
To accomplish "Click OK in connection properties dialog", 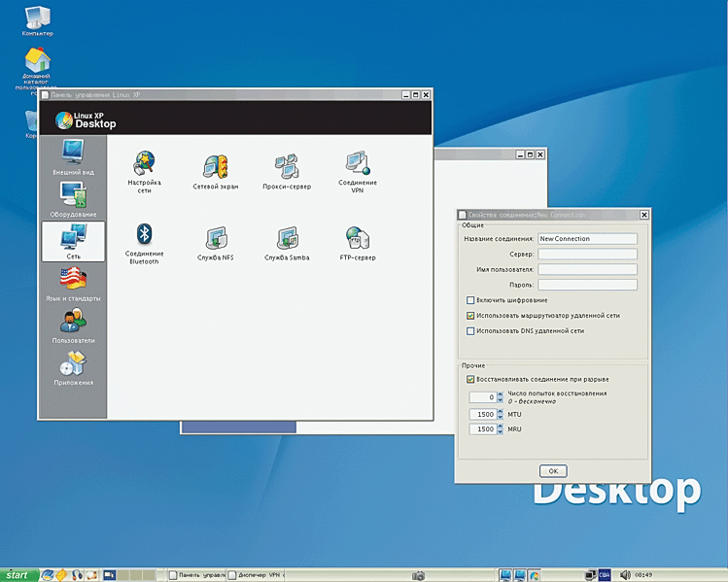I will [553, 471].
